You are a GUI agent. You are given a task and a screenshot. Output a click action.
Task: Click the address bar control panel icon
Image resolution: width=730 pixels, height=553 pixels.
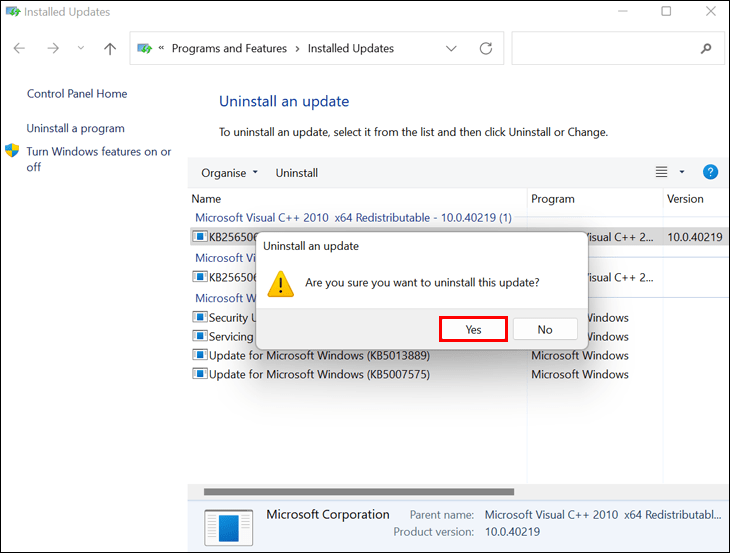[144, 48]
